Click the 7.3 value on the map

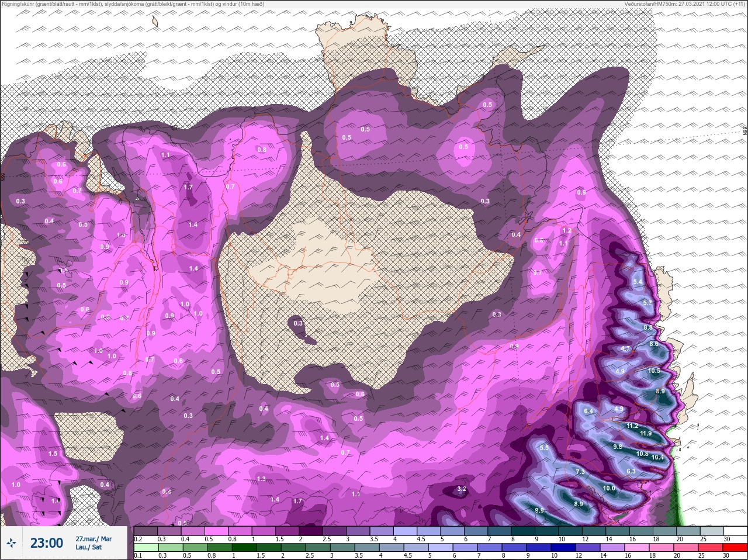tap(580, 472)
